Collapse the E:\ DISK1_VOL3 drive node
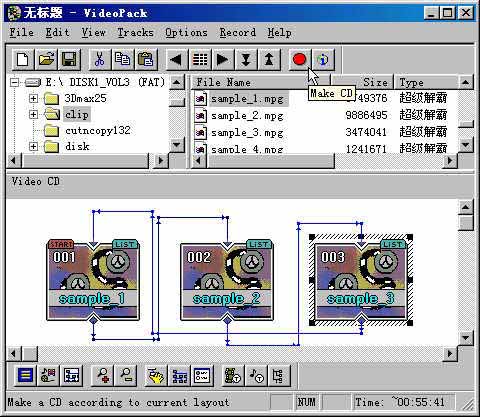Image resolution: width=480 pixels, height=417 pixels. tap(14, 82)
